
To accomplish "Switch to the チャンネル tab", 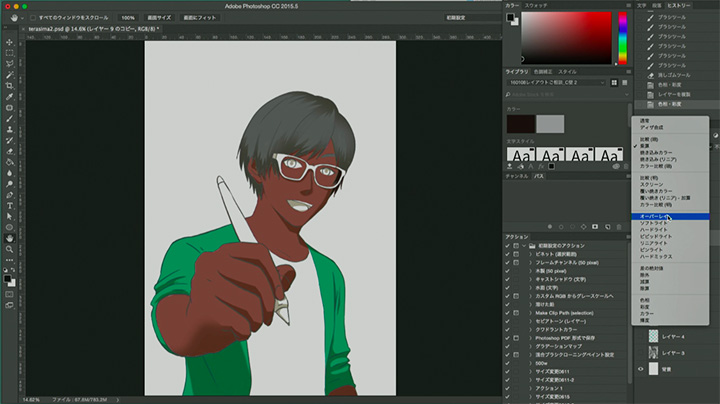I will [x=517, y=176].
